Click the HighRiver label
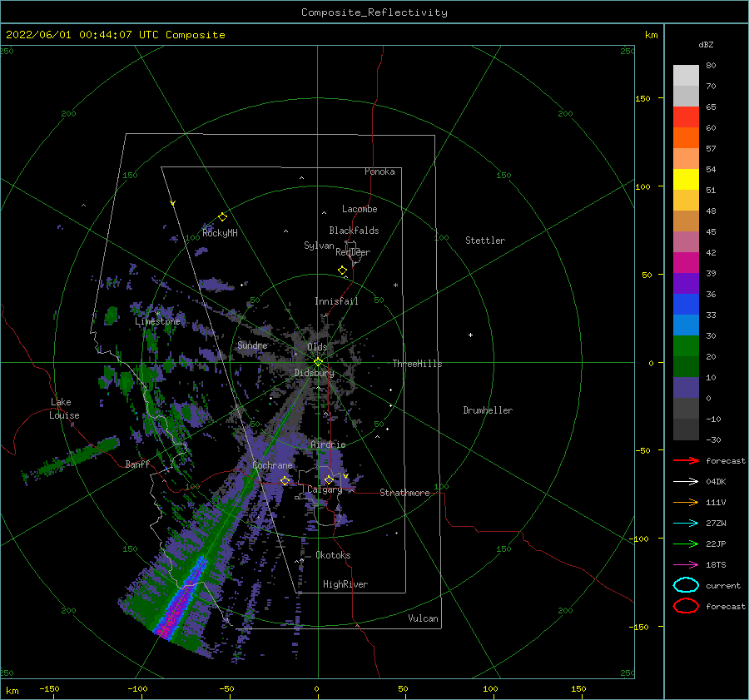 345,584
